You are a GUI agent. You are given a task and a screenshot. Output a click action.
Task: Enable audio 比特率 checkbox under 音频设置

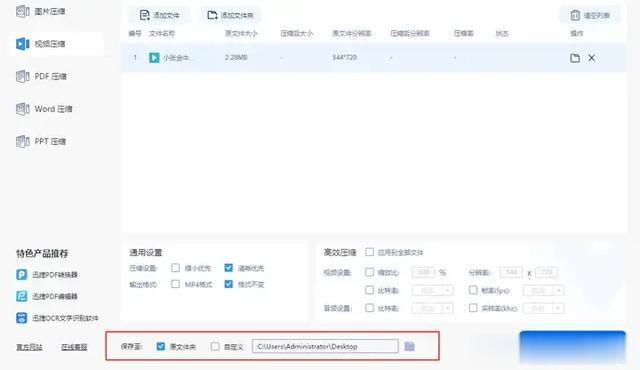(x=369, y=308)
